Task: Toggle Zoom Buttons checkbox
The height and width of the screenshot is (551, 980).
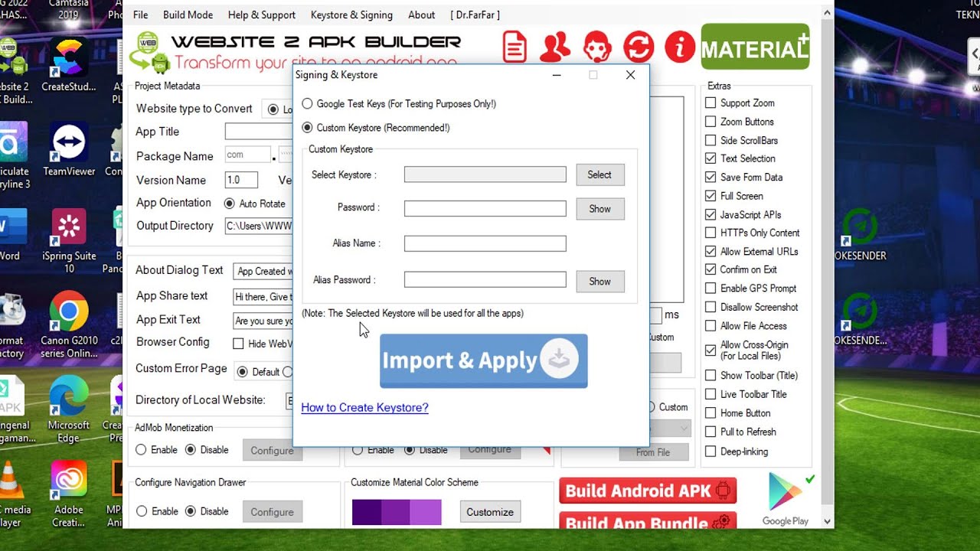Action: [x=710, y=122]
